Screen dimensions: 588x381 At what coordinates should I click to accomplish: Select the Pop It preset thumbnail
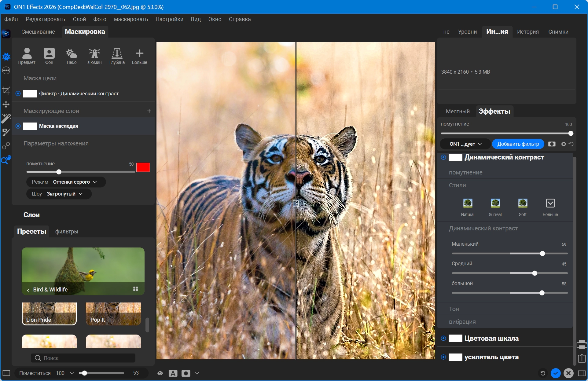(x=113, y=314)
